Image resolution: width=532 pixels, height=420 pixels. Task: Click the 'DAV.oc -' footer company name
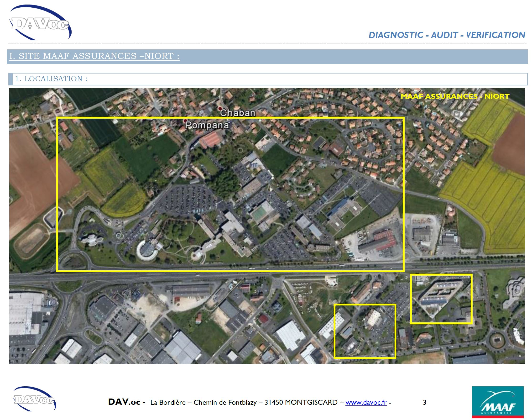pos(127,402)
